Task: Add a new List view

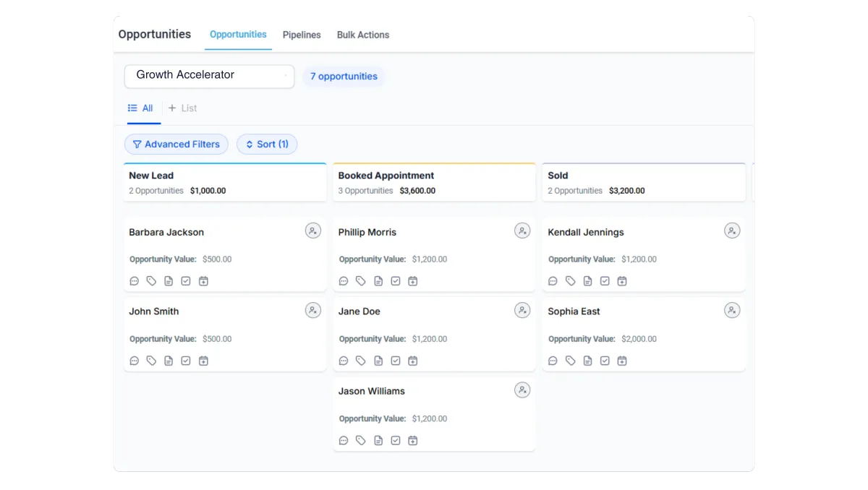Action: pos(183,108)
